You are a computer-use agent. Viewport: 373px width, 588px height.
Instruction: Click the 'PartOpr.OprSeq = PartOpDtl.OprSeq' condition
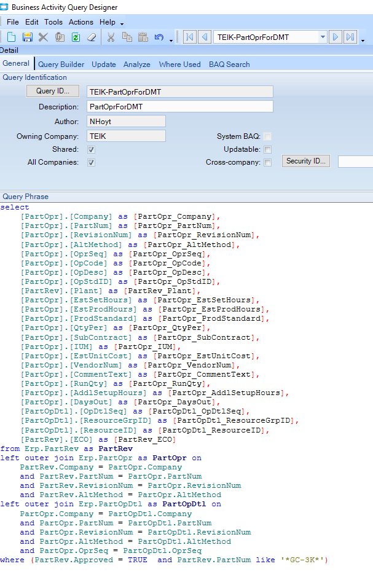point(120,551)
